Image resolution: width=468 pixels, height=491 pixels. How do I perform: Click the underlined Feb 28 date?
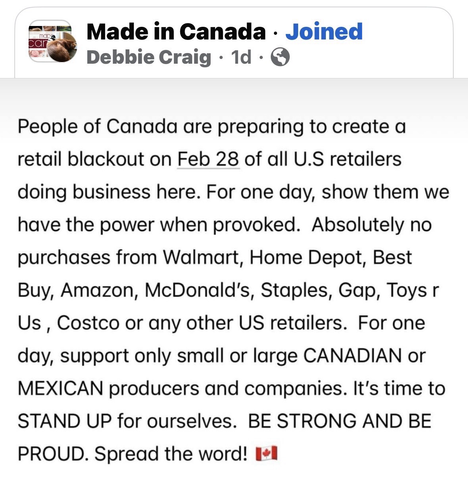[208, 159]
